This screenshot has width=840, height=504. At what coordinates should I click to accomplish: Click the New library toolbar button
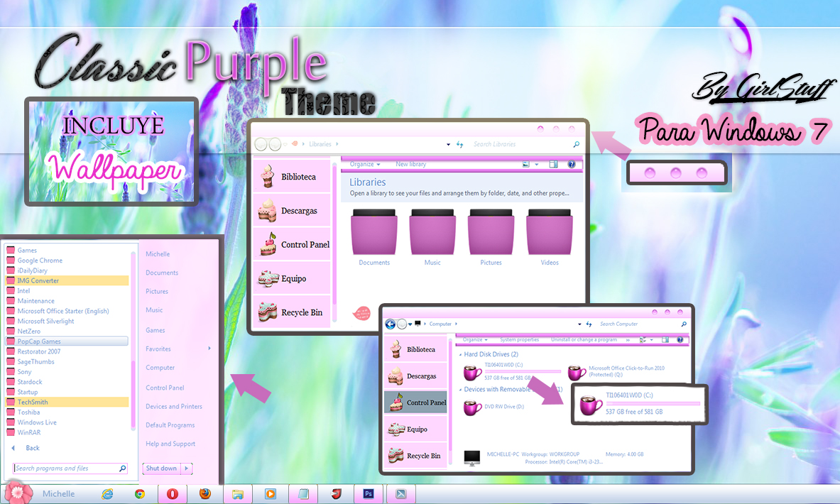coord(411,164)
